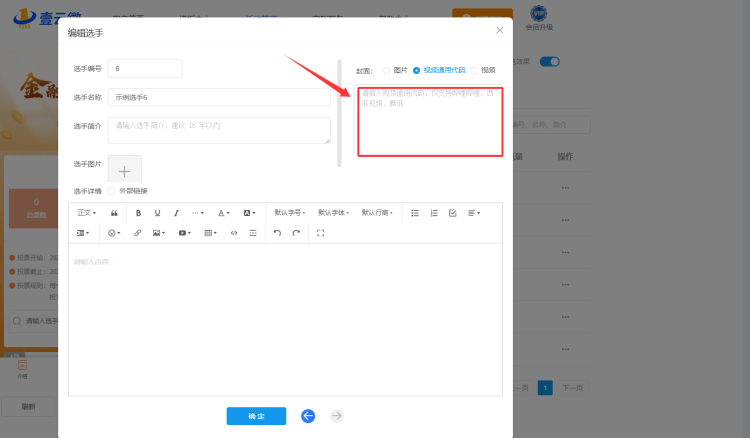Select the 视频 cover radio option
Screen dimensions: 750x438
[475, 70]
